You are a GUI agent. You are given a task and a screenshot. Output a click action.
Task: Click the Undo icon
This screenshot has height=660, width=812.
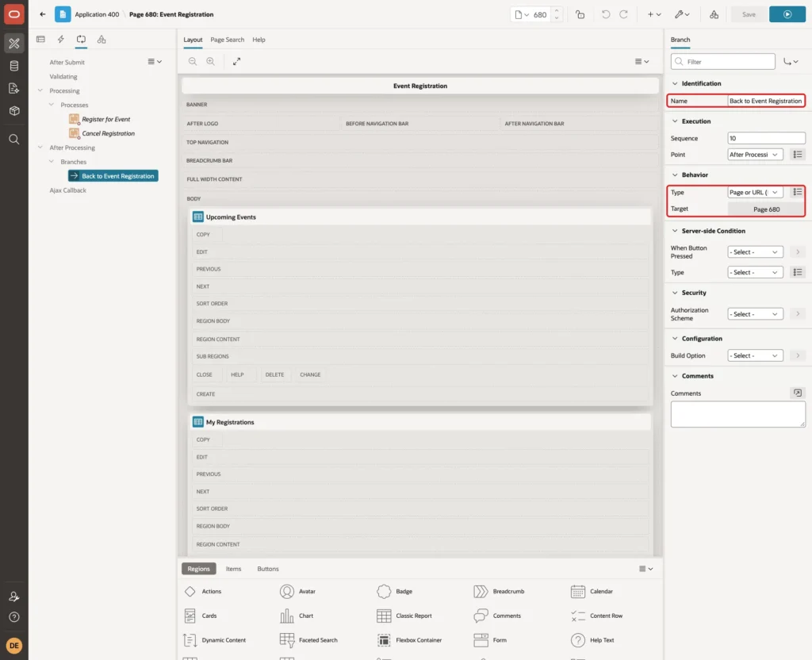tap(605, 14)
